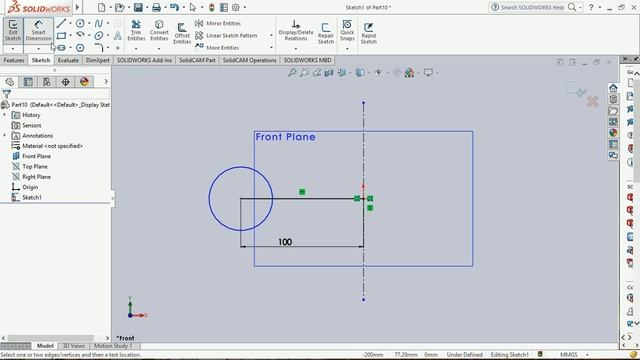Click Mirror Entities
640x360 pixels.
[x=218, y=24]
